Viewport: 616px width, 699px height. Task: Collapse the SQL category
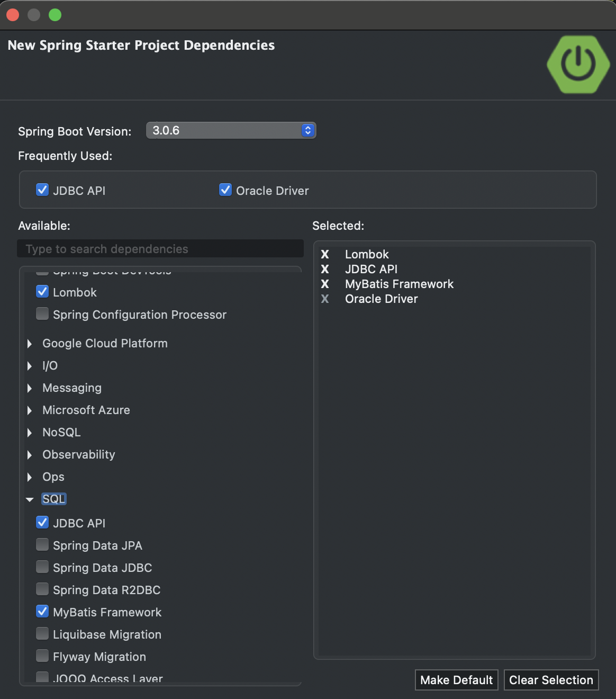coord(30,499)
